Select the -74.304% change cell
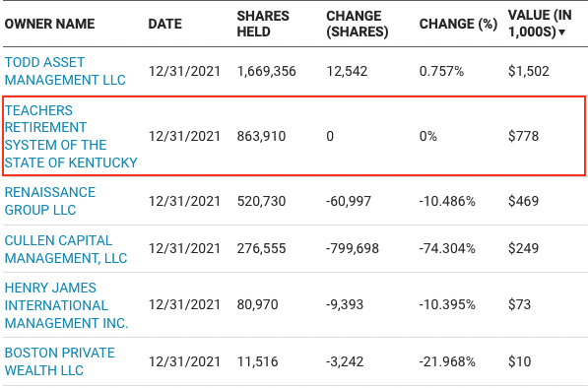The width and height of the screenshot is (588, 388). tap(447, 248)
